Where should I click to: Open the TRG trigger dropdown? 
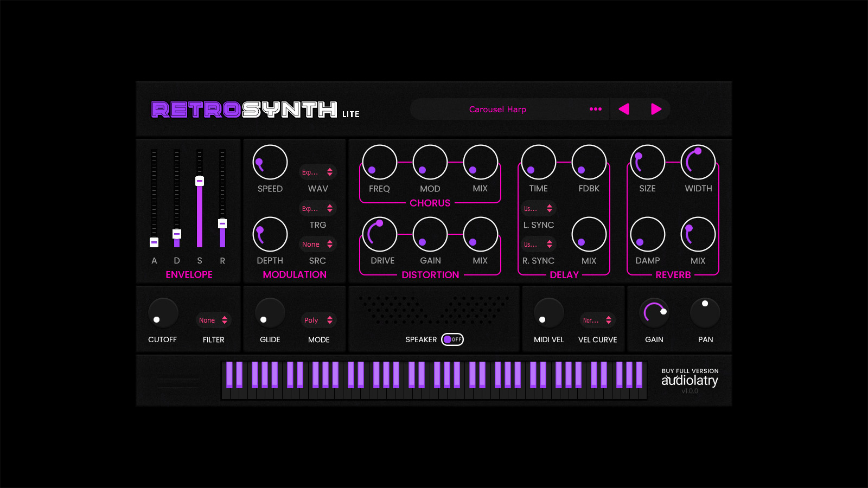click(318, 208)
